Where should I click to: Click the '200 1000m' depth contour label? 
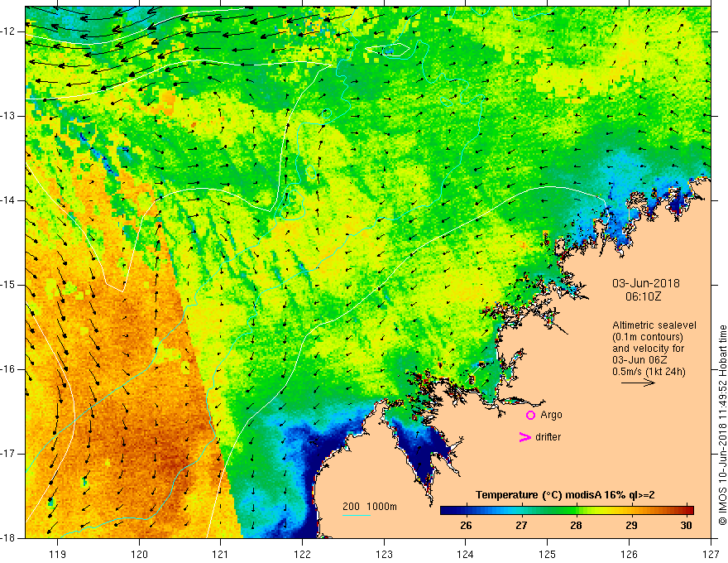(x=370, y=507)
